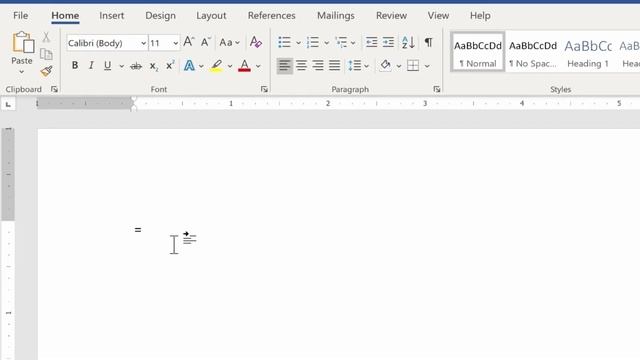
Task: Decrease font size with the smaller A
Action: point(205,42)
